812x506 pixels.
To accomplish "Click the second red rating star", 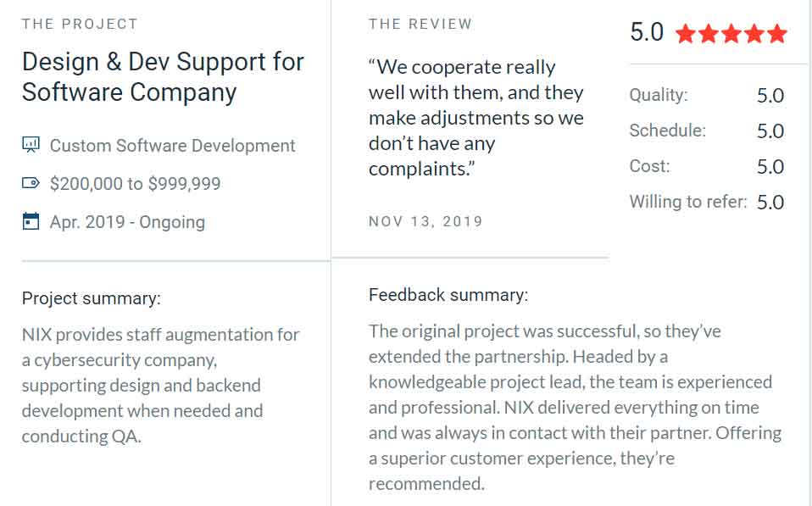I will tap(709, 34).
